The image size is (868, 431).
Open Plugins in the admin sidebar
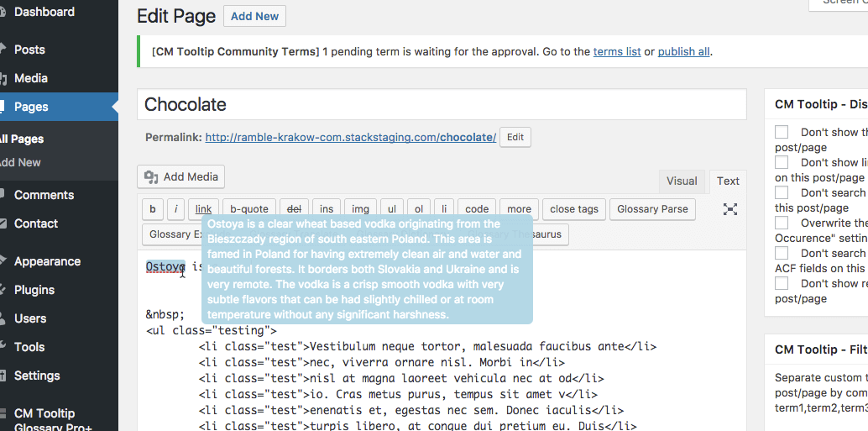pyautogui.click(x=34, y=290)
